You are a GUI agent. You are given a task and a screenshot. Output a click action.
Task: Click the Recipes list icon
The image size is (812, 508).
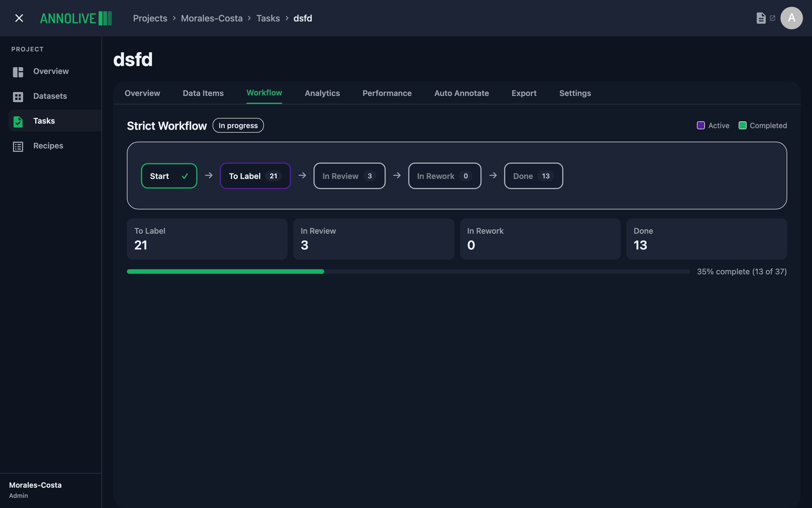18,146
